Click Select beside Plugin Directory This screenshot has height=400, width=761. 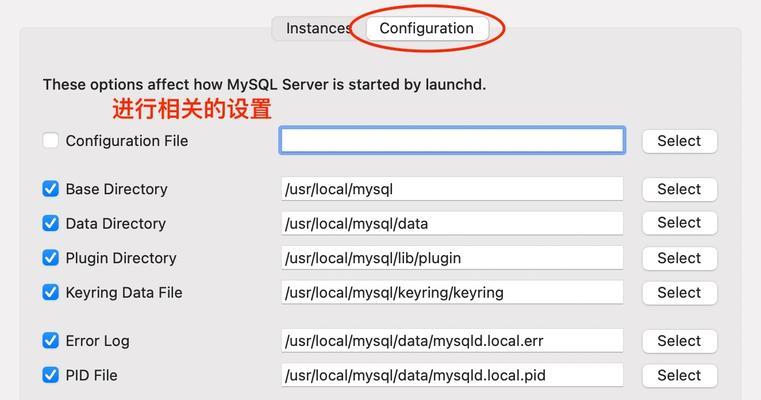(x=679, y=258)
